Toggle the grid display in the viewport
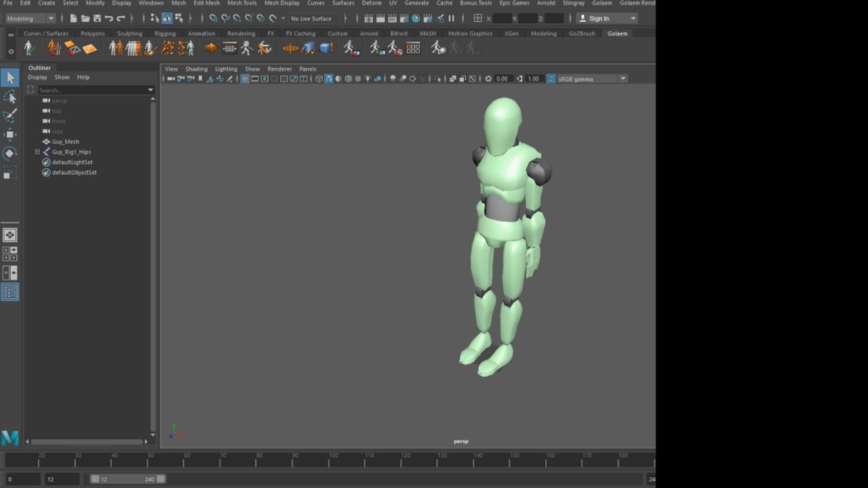The width and height of the screenshot is (868, 488). 245,79
